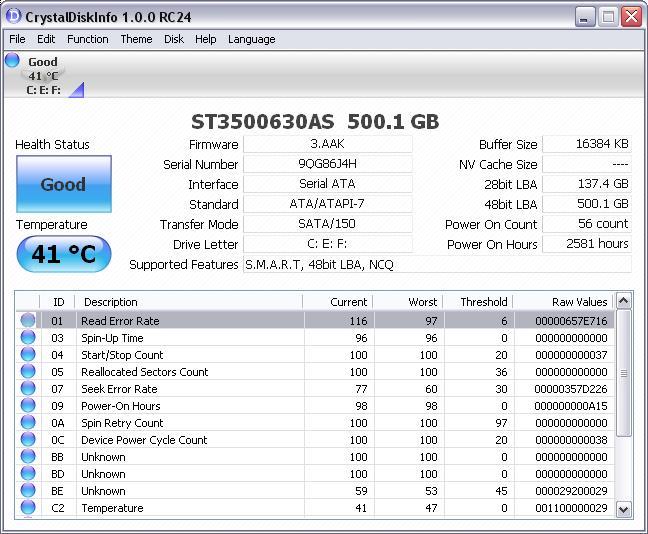The width and height of the screenshot is (648, 534).
Task: Open the Help menu
Action: coord(206,39)
